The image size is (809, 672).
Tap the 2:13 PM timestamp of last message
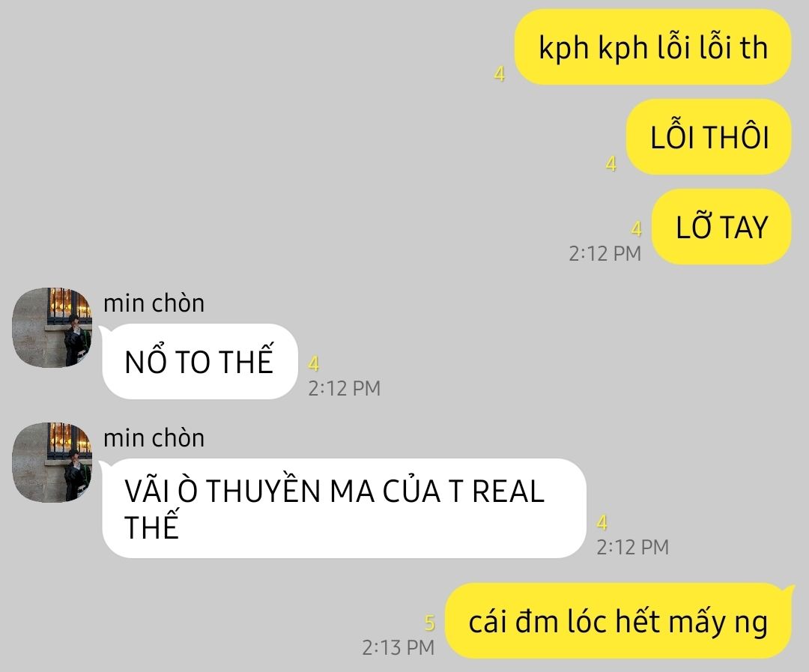coord(398,647)
